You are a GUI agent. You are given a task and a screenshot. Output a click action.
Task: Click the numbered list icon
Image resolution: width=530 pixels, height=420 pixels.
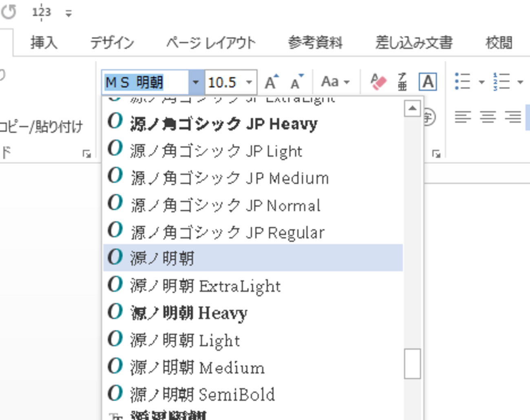[501, 82]
